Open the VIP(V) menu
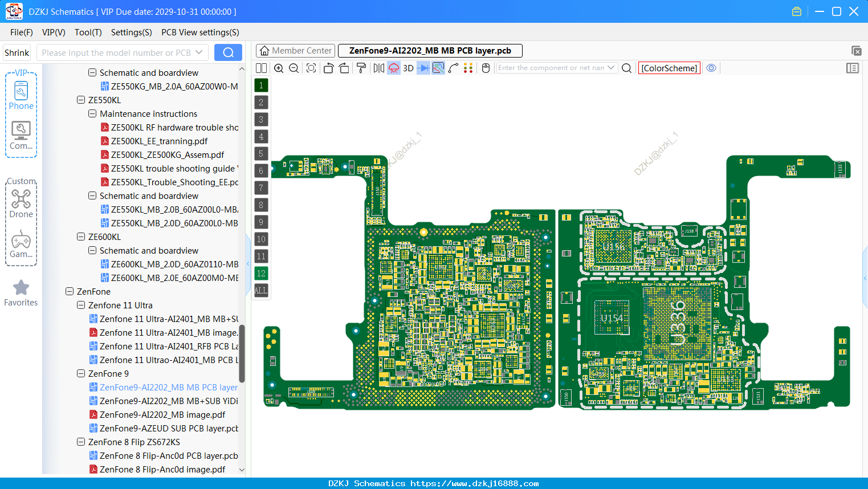 click(54, 32)
